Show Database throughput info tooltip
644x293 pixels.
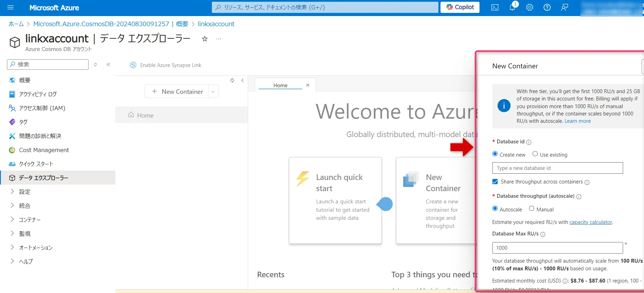click(x=579, y=197)
